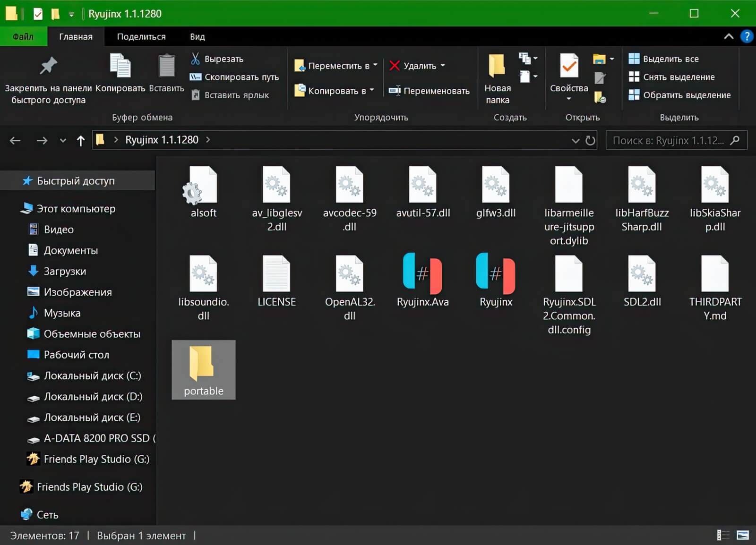This screenshot has height=545, width=756.
Task: Select av_libglesv2.dll file
Action: (277, 198)
